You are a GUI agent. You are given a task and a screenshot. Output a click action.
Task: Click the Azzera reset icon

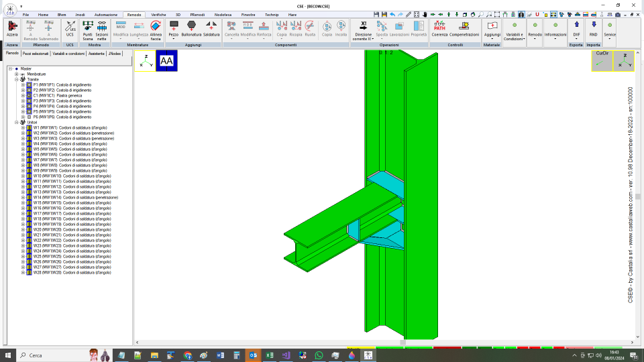pyautogui.click(x=12, y=29)
